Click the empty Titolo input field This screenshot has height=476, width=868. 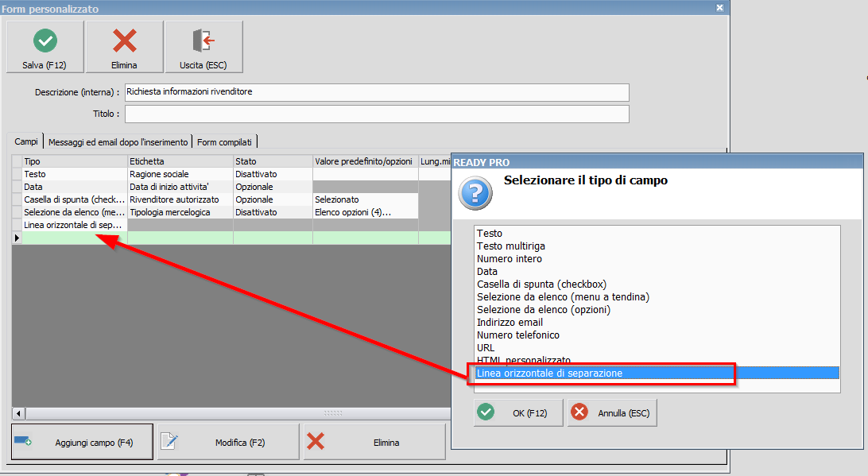(377, 114)
